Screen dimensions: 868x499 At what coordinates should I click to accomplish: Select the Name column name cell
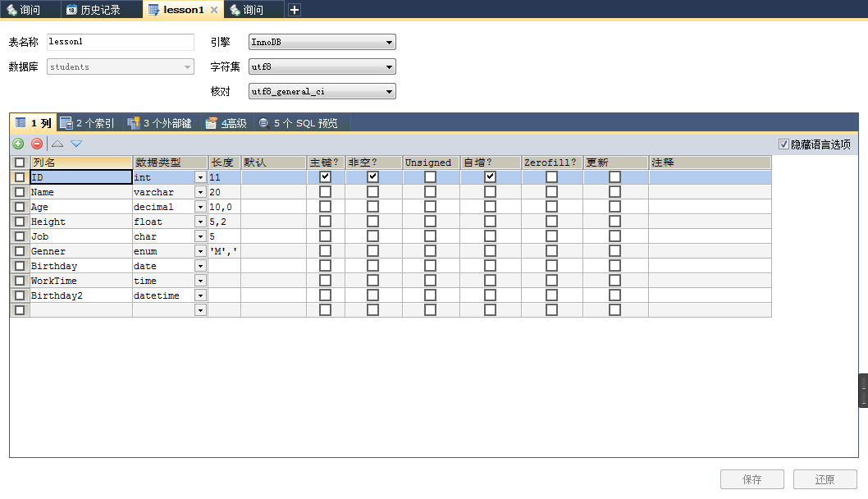coord(81,192)
